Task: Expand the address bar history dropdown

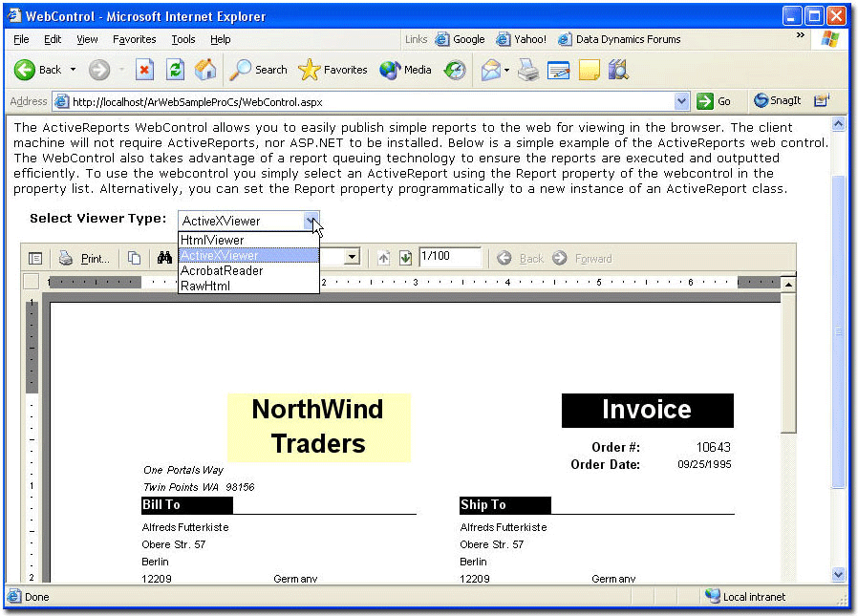Action: pyautogui.click(x=680, y=100)
